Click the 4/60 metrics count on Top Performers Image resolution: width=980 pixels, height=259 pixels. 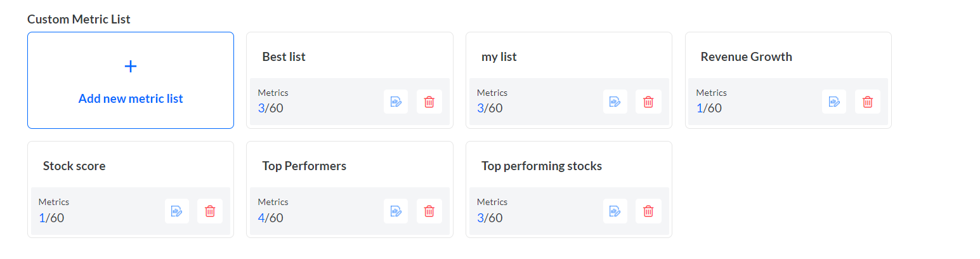[x=271, y=218]
